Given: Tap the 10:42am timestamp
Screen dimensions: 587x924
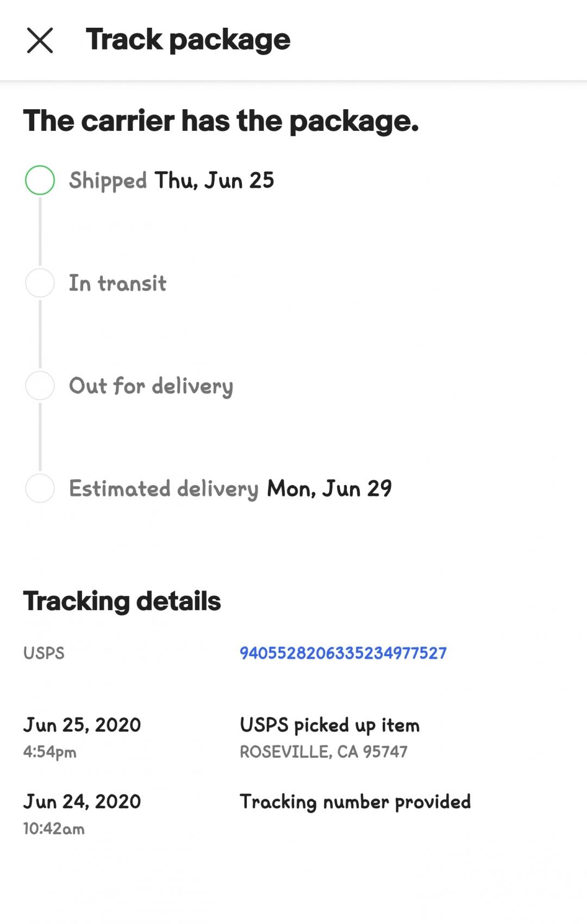Looking at the screenshot, I should coord(54,829).
